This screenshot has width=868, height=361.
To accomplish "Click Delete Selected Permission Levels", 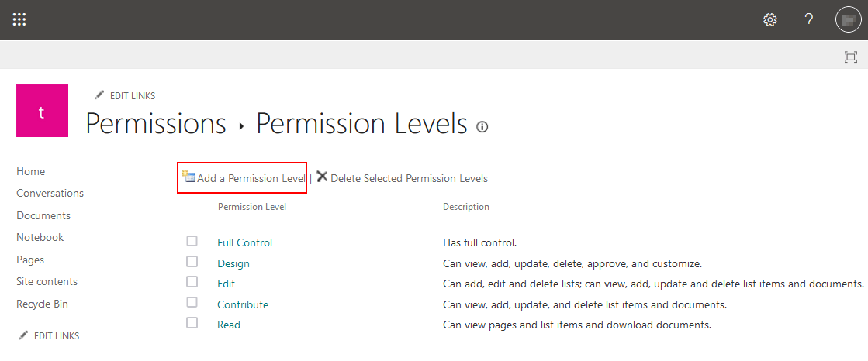I will 409,179.
